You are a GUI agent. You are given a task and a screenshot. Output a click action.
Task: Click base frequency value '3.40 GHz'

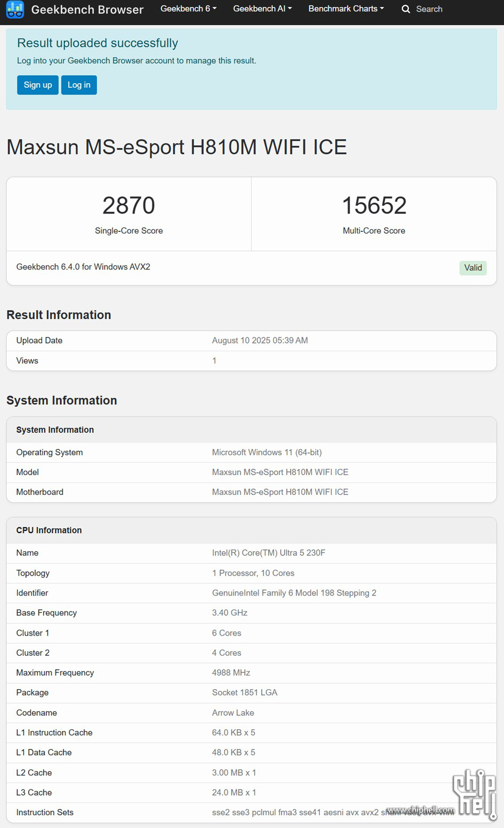pyautogui.click(x=229, y=613)
